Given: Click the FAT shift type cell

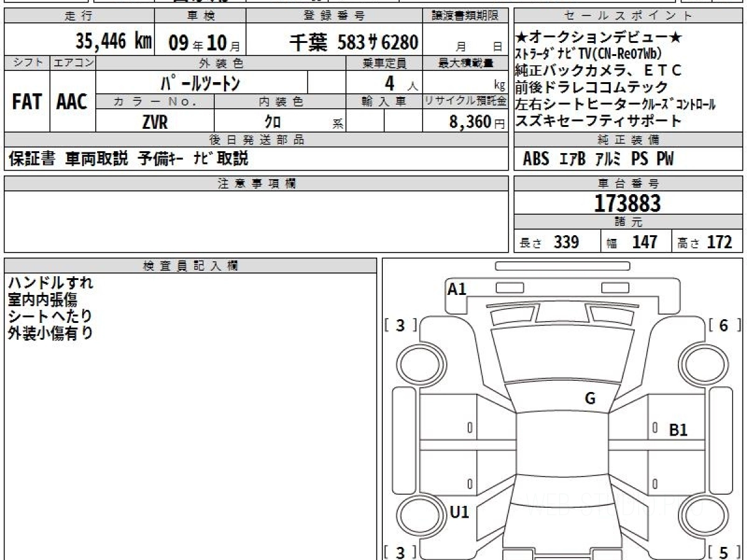Looking at the screenshot, I should tap(27, 102).
